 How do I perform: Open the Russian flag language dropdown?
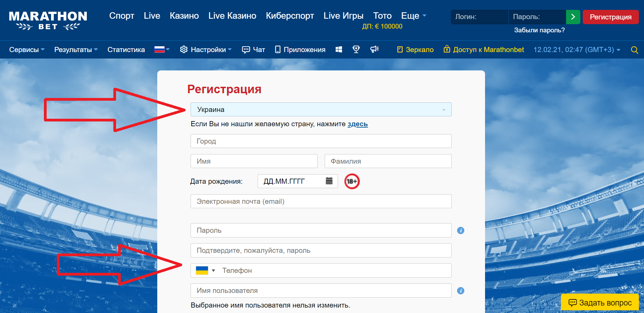pos(162,50)
